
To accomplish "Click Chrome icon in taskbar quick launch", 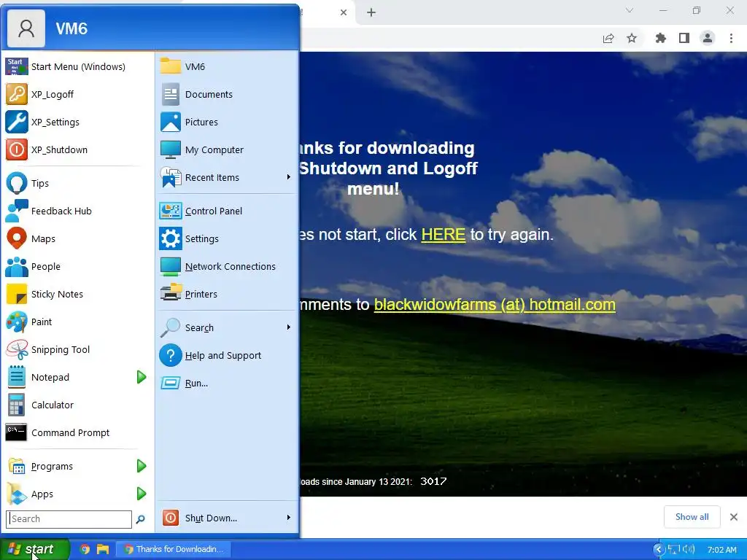I will 85,549.
